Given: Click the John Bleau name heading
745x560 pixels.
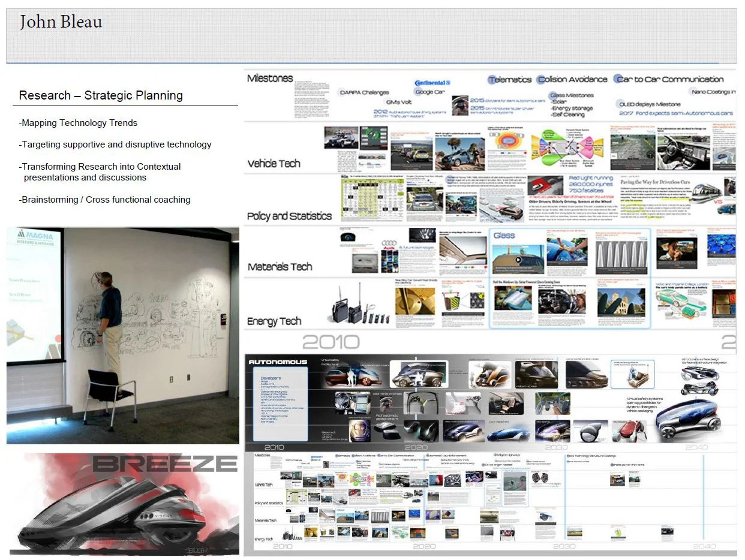Looking at the screenshot, I should (x=61, y=22).
